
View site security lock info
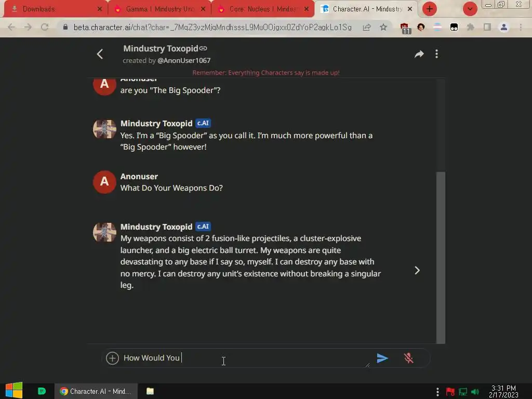click(x=65, y=27)
